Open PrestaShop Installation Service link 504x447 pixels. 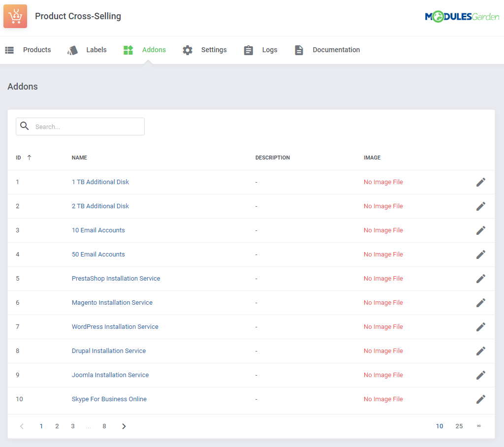pos(116,279)
